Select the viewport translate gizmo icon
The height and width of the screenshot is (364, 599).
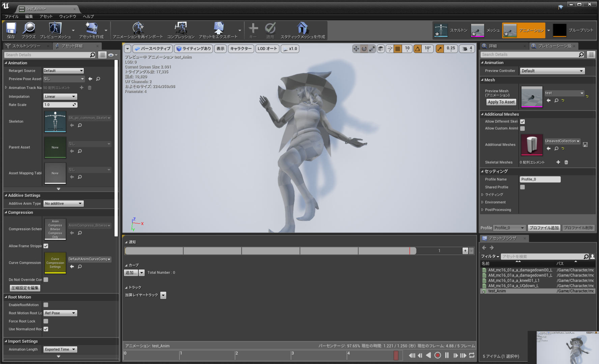click(x=356, y=49)
